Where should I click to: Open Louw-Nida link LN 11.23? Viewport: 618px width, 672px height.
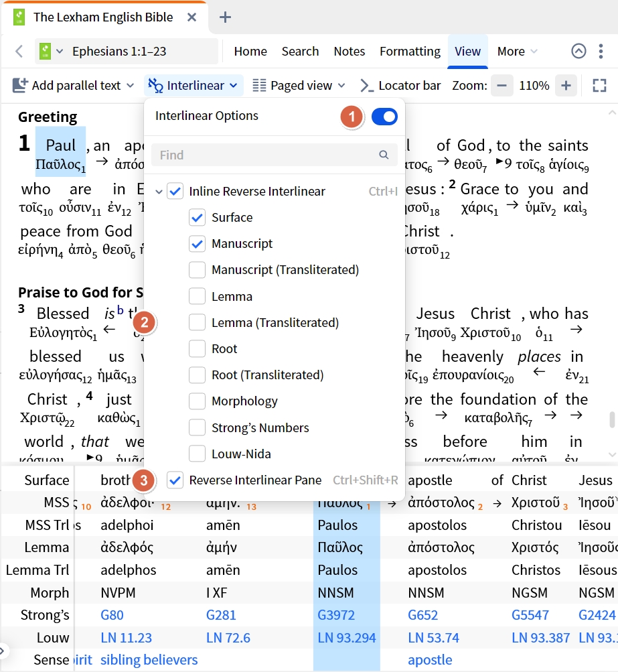point(126,638)
